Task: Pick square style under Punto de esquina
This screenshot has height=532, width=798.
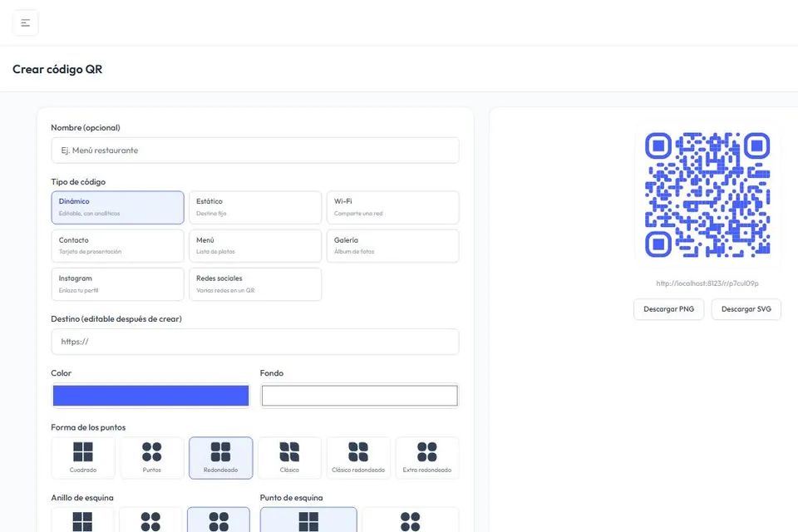Action: 308,520
